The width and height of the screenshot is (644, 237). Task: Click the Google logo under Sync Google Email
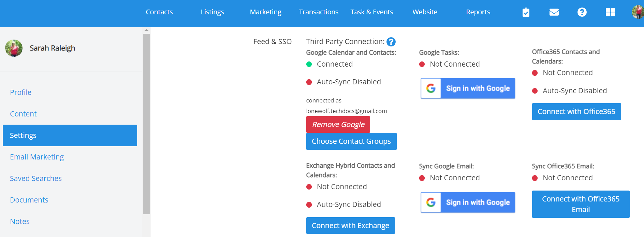pyautogui.click(x=431, y=202)
